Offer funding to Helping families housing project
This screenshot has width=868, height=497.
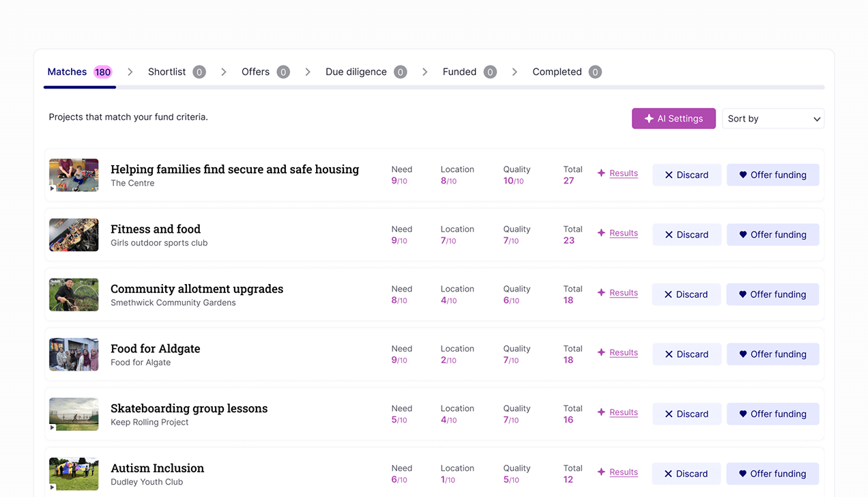772,175
